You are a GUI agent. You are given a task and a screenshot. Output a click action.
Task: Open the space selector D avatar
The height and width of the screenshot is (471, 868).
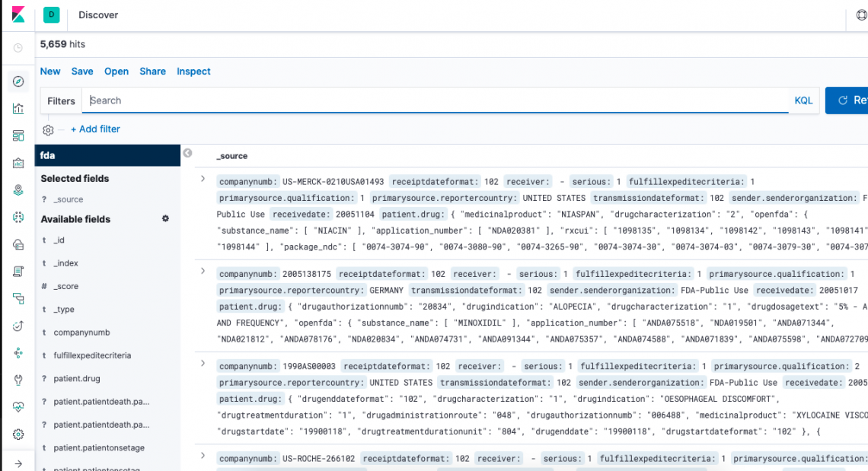click(52, 15)
